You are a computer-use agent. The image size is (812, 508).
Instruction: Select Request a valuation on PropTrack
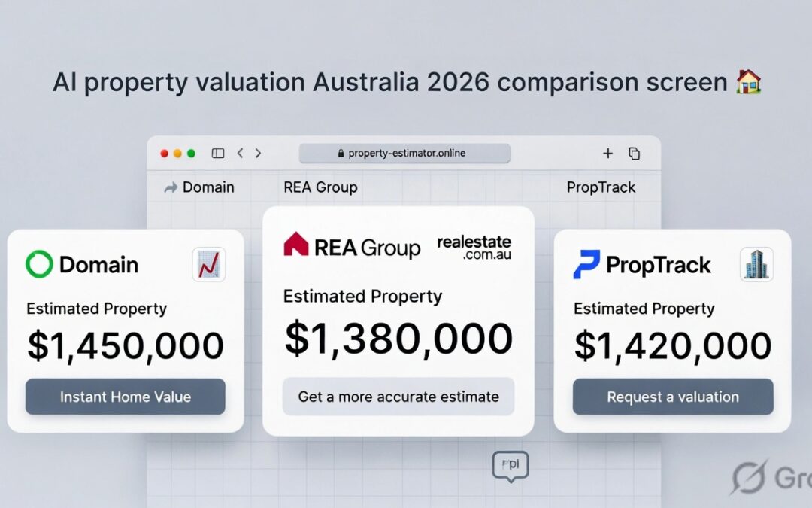pyautogui.click(x=672, y=397)
